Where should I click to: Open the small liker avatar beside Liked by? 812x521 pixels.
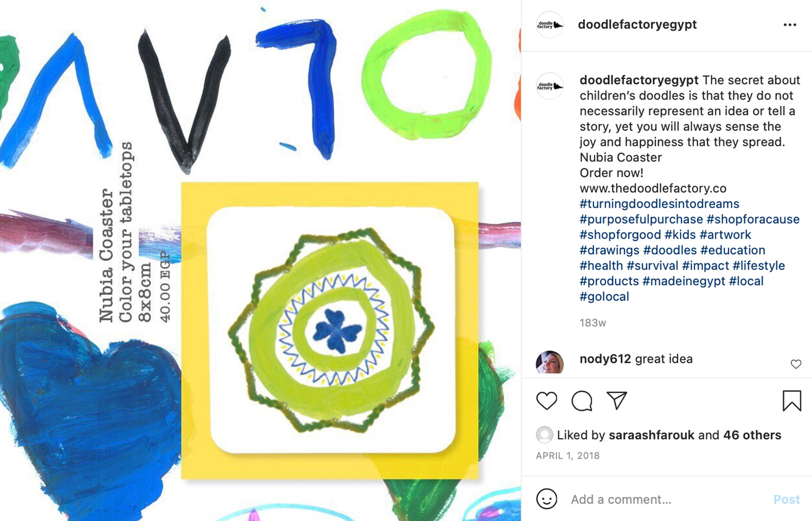point(544,435)
